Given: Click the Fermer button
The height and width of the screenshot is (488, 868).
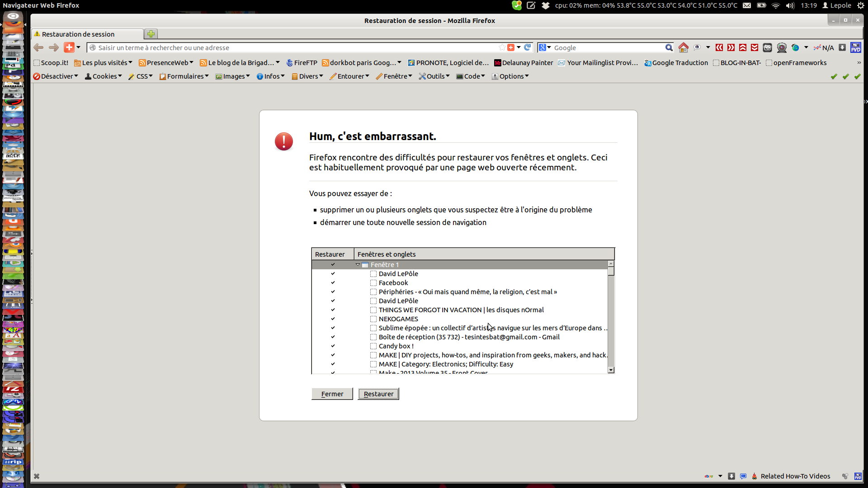Looking at the screenshot, I should point(332,394).
